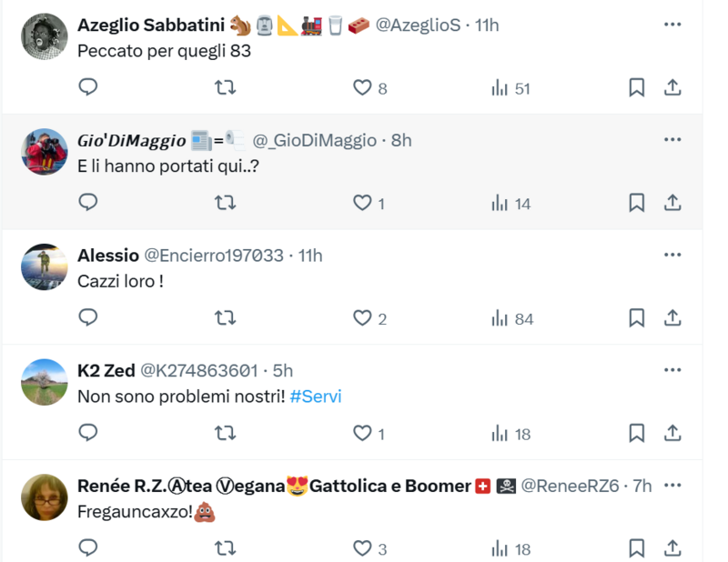Open the more options menu on Renée's tweet
Screen dimensions: 728x562
(672, 486)
